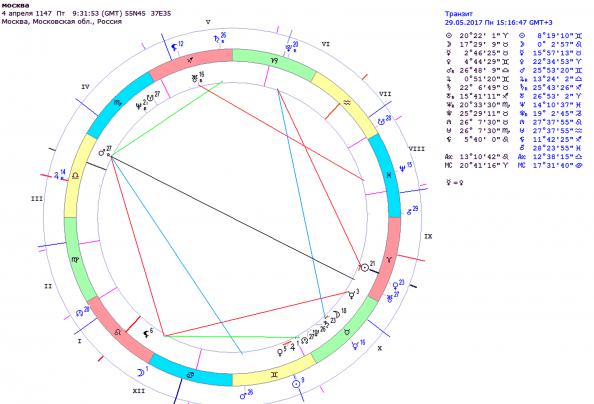The height and width of the screenshot is (404, 594).
Task: Select the house V label on chart
Action: pyautogui.click(x=208, y=22)
